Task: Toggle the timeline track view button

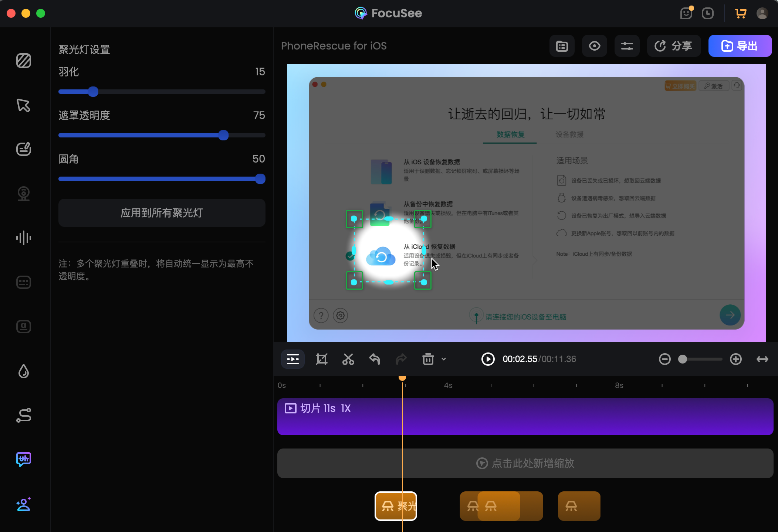Action: [293, 359]
